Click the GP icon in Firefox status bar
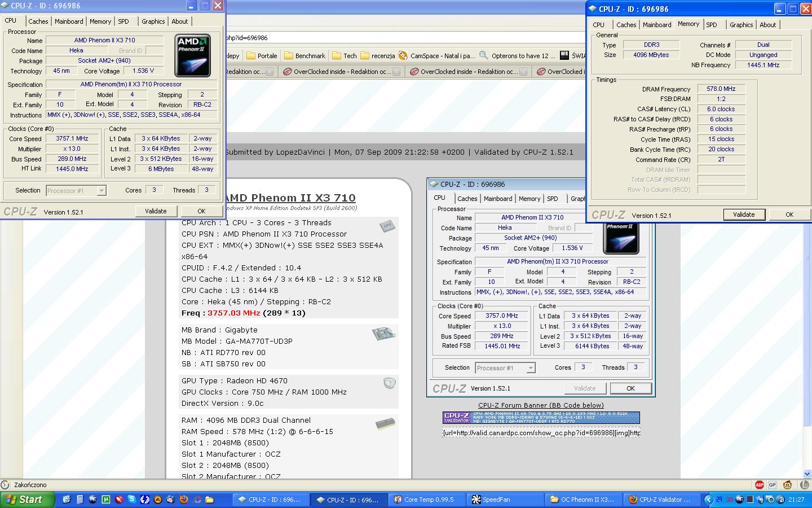The width and height of the screenshot is (812, 508). tap(772, 485)
